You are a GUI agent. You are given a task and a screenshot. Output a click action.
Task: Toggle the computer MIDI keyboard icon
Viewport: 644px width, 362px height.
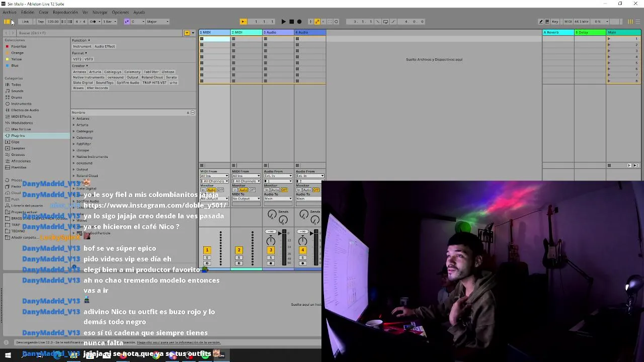point(548,22)
